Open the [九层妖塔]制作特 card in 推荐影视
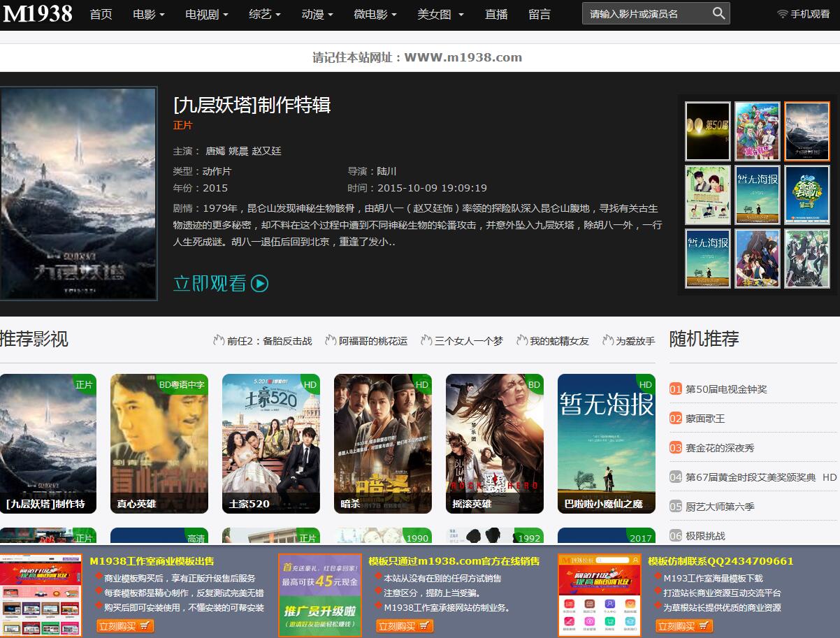 [x=48, y=444]
